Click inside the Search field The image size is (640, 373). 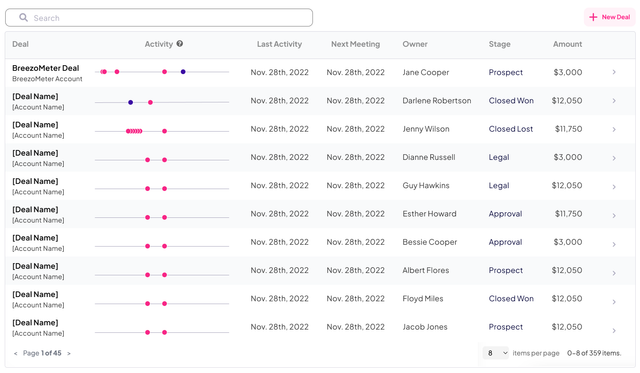click(159, 18)
